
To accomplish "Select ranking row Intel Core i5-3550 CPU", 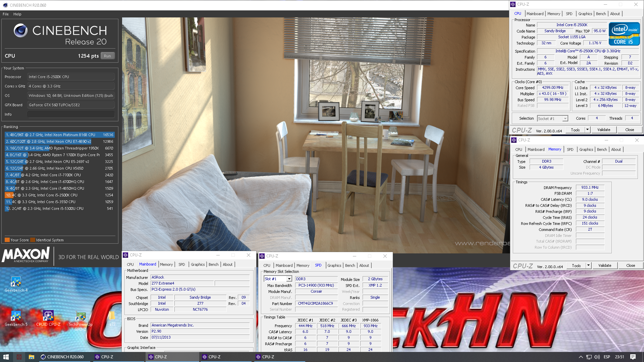I will (59, 202).
